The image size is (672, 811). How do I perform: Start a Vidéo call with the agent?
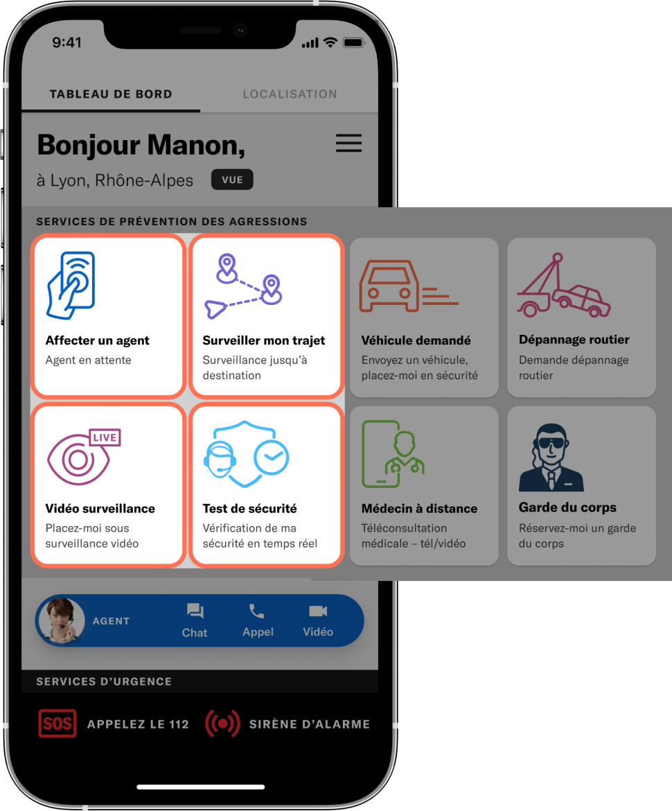(x=318, y=620)
